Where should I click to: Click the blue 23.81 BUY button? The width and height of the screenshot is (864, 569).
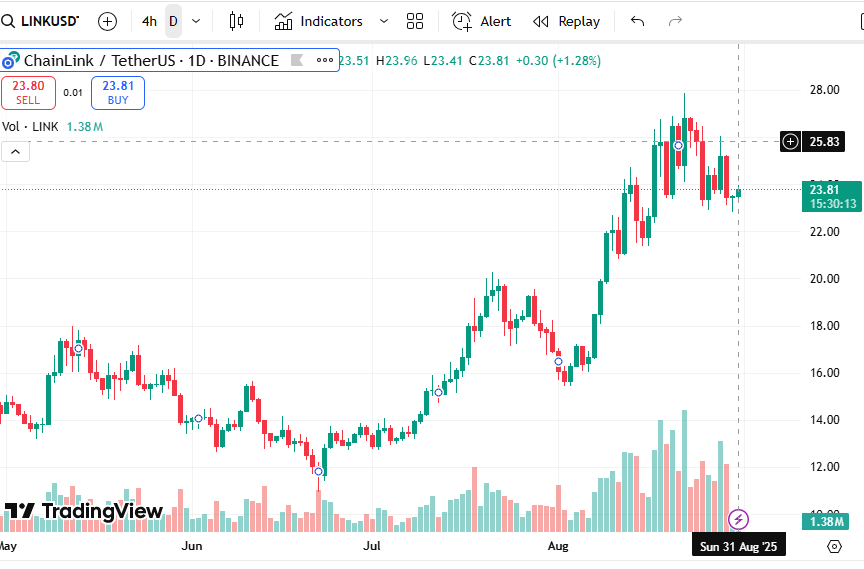(x=118, y=93)
